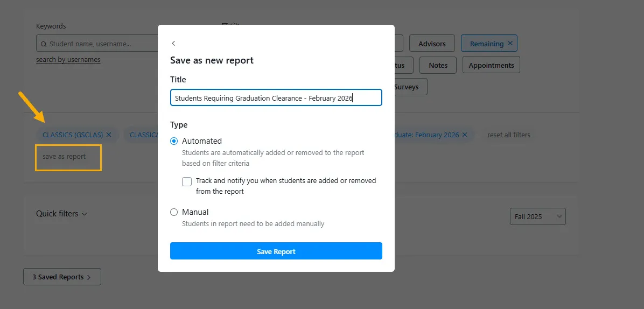Screen dimensions: 644x309
Task: Remove the February 2026 graduation filter chip
Action: tap(465, 135)
